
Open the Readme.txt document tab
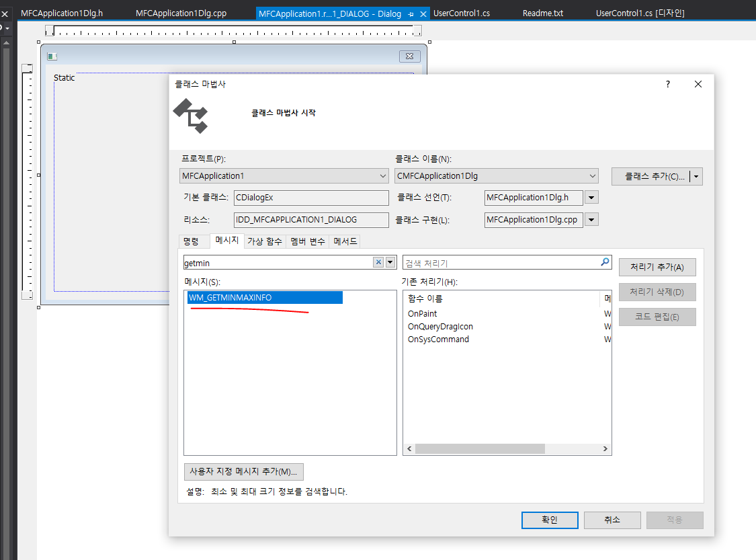(542, 12)
